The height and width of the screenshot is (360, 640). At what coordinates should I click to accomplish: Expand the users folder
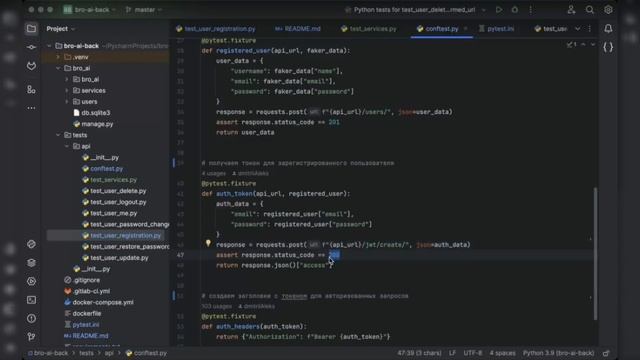(x=67, y=102)
